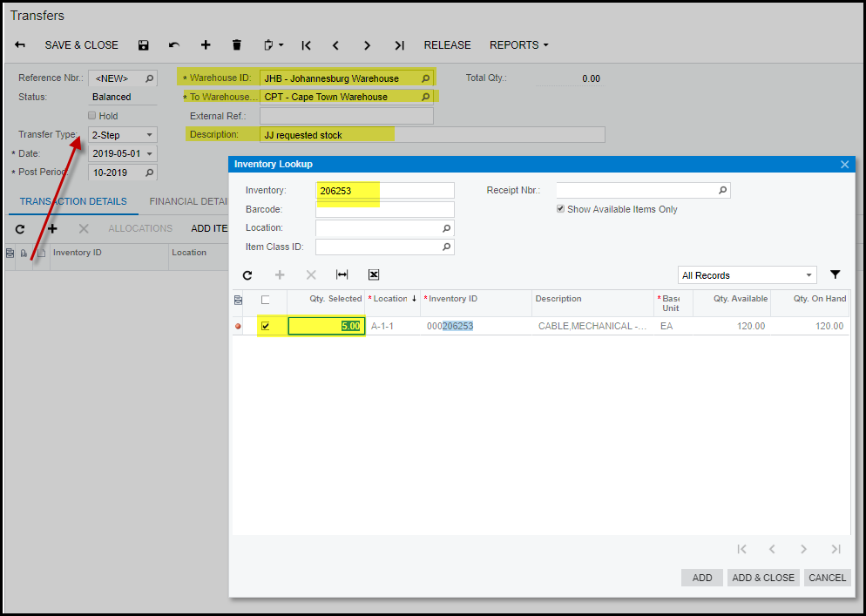Refresh the Inventory Lookup grid
The image size is (866, 616).
tap(247, 275)
